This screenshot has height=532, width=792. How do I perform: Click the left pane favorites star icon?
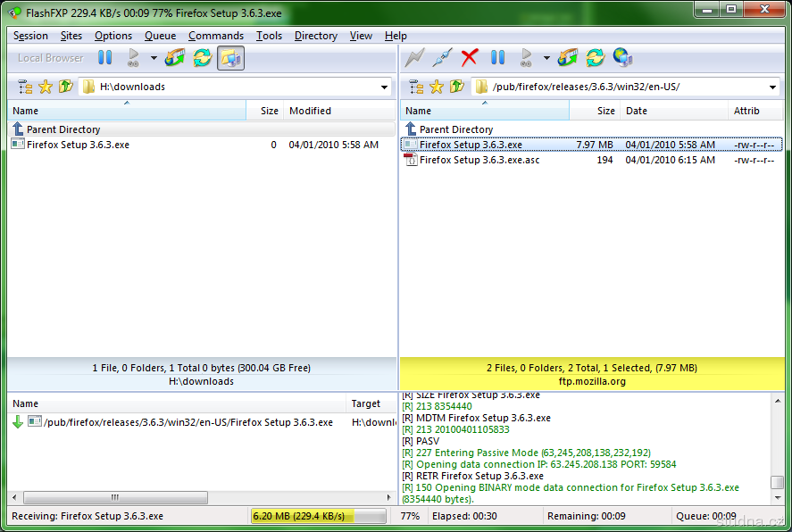pyautogui.click(x=46, y=87)
